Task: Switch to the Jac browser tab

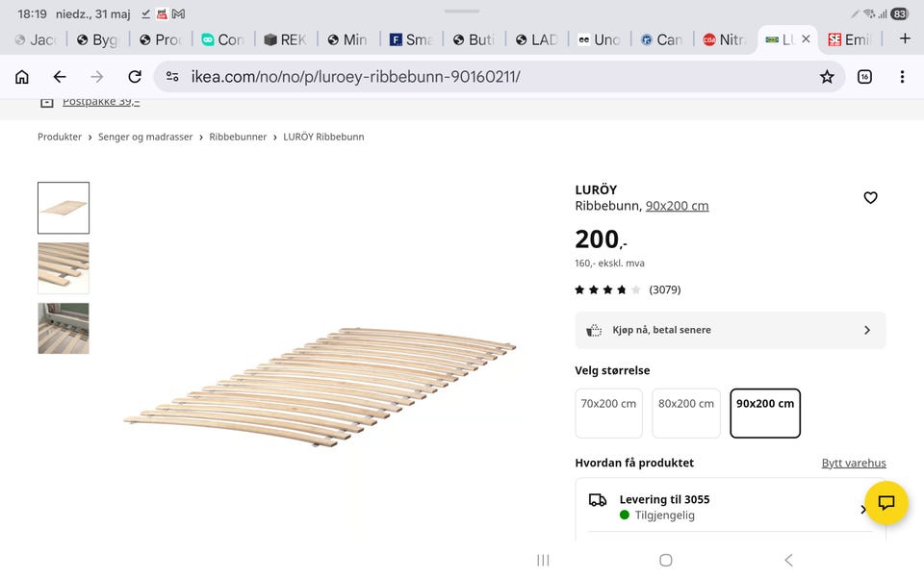Action: [36, 39]
